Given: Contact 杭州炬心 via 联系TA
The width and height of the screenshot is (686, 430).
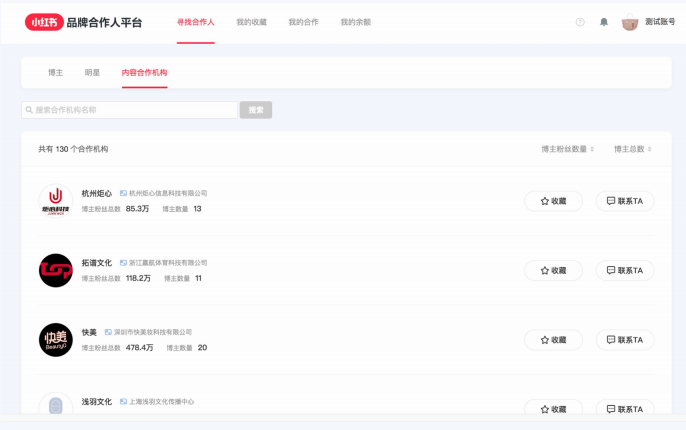Looking at the screenshot, I should [625, 201].
